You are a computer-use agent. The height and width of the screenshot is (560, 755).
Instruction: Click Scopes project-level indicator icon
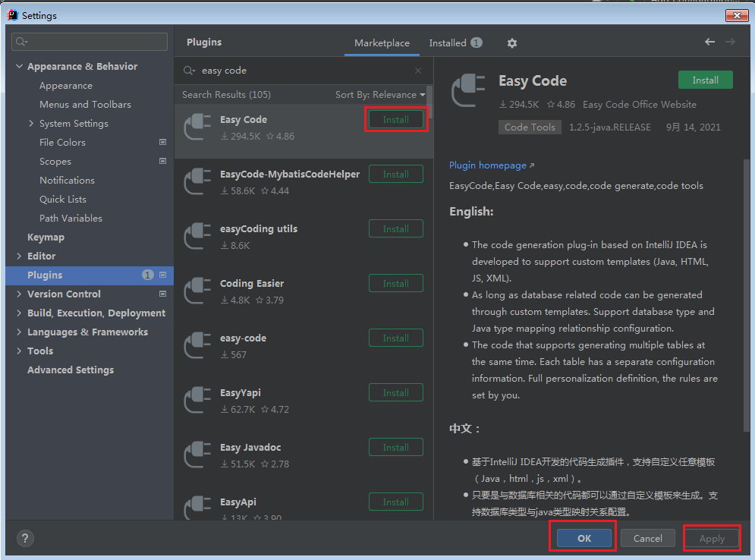click(162, 161)
